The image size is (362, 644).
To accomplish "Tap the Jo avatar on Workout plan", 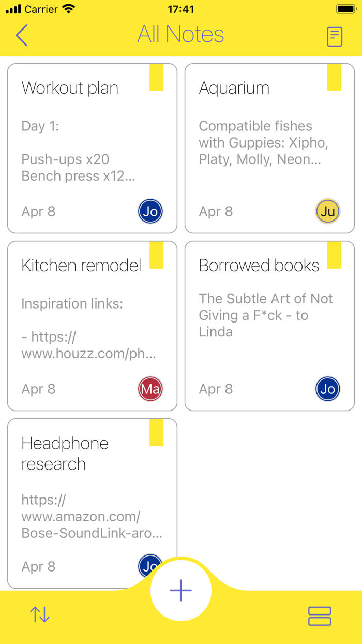I will [150, 211].
